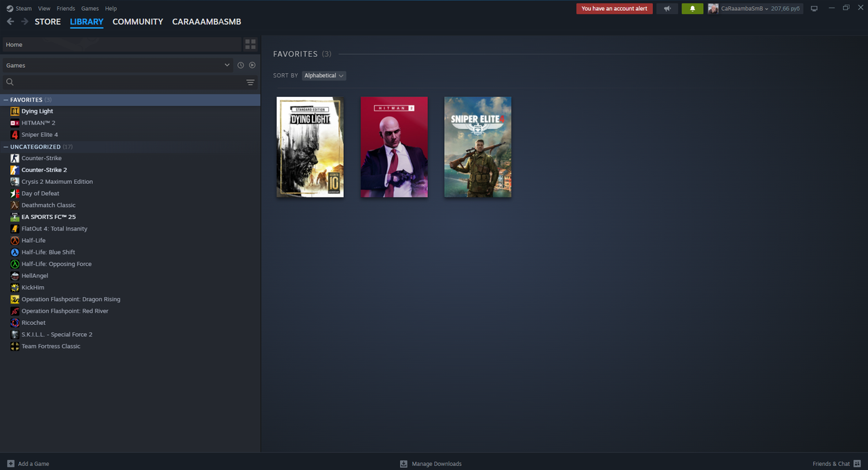
Task: Open the Games menu
Action: click(x=90, y=9)
